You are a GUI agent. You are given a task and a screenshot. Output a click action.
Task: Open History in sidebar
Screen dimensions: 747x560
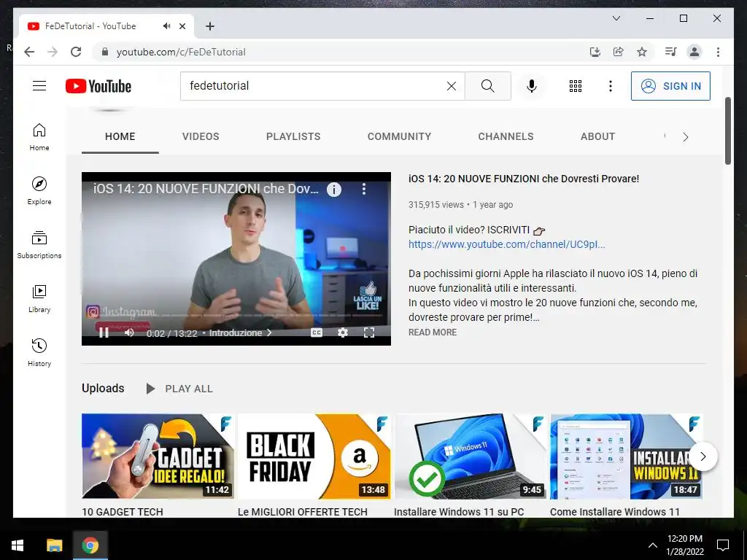[x=39, y=352]
